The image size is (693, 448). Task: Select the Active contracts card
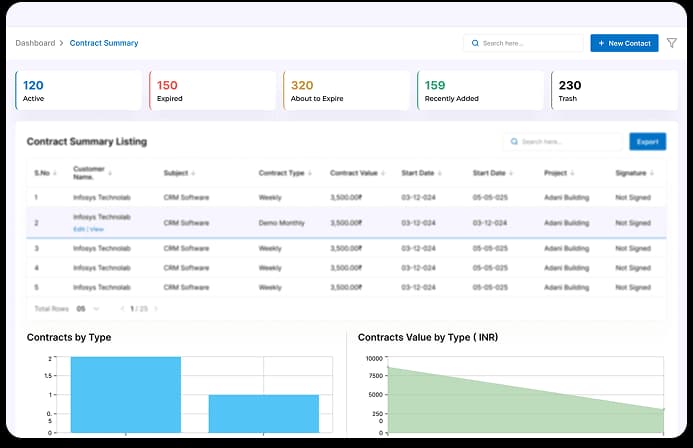coord(78,91)
